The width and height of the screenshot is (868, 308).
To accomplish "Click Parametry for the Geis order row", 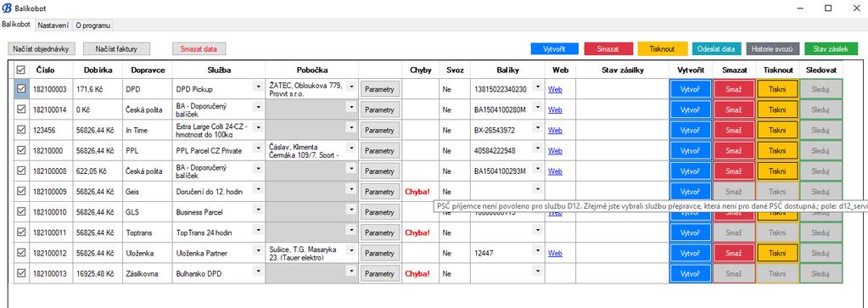I will click(x=380, y=192).
